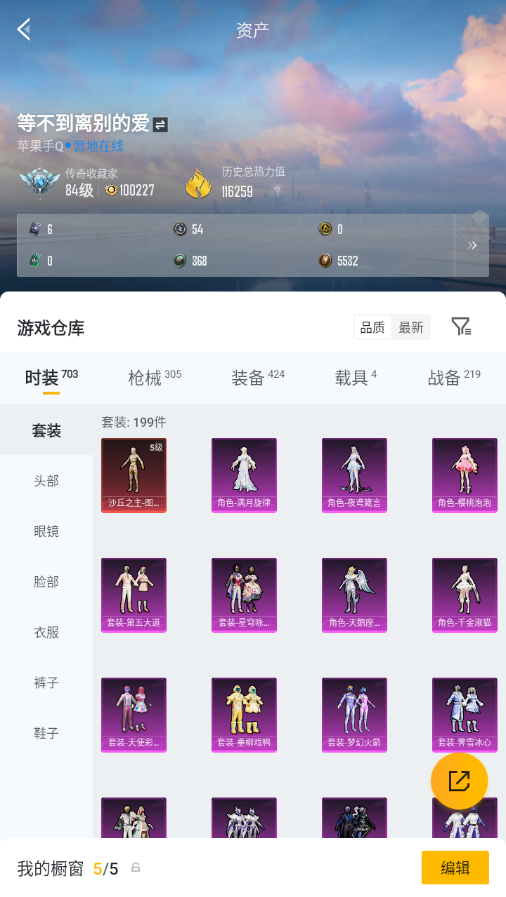The image size is (506, 897).
Task: Select the 鞋子 sidebar category
Action: (46, 732)
